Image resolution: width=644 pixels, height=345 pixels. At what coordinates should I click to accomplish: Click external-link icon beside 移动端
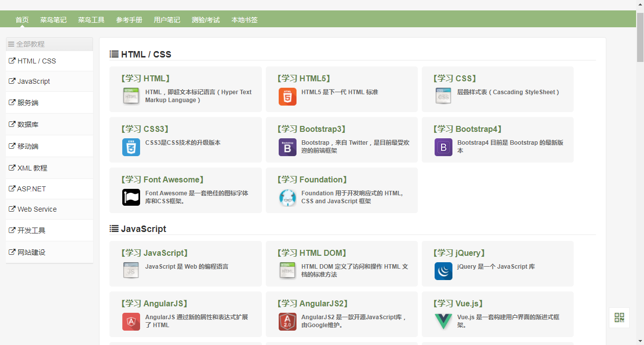(x=12, y=146)
